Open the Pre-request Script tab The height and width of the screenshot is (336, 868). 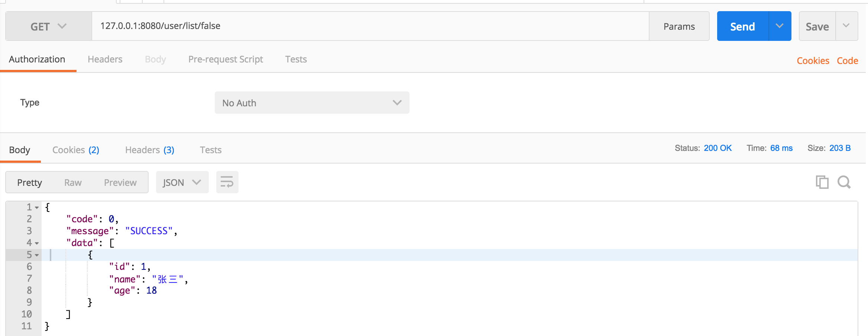[226, 59]
